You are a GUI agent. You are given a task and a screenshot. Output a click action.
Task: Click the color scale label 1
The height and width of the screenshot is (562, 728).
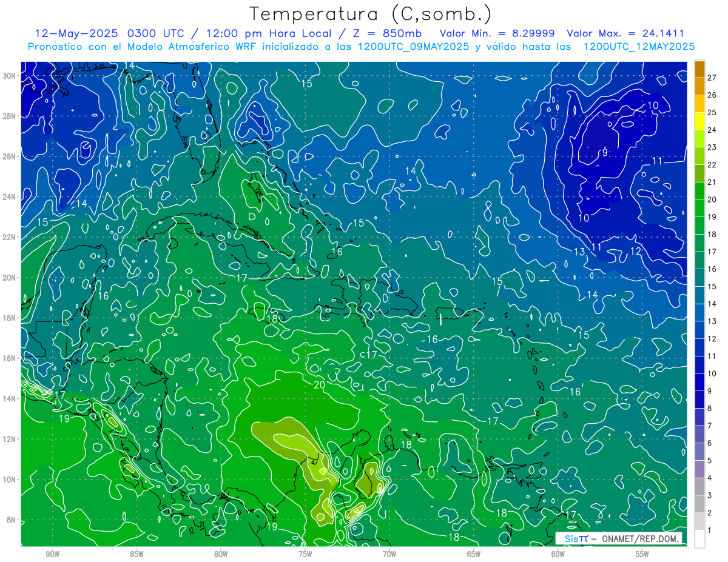710,530
